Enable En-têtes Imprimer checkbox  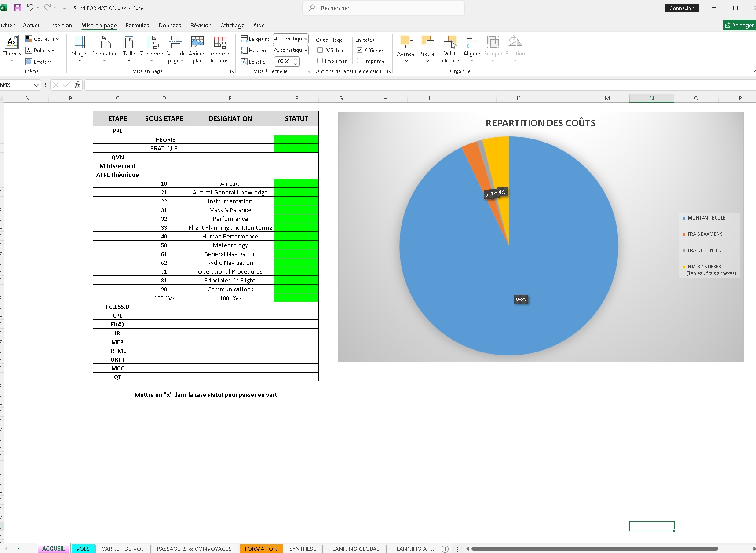(x=360, y=61)
